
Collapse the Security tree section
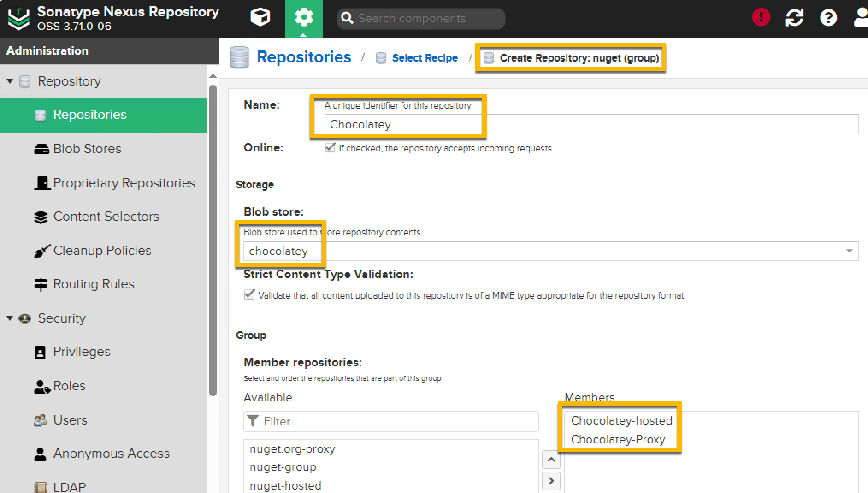tap(10, 318)
